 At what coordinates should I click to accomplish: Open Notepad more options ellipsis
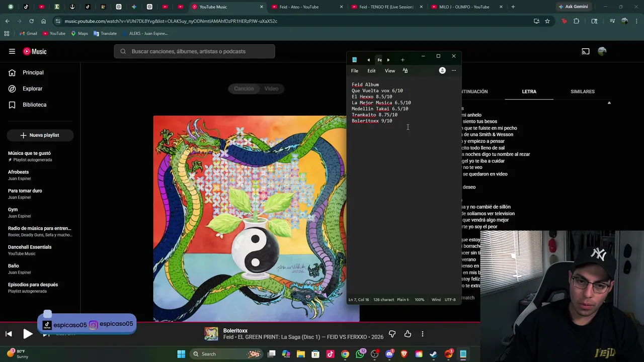[454, 70]
